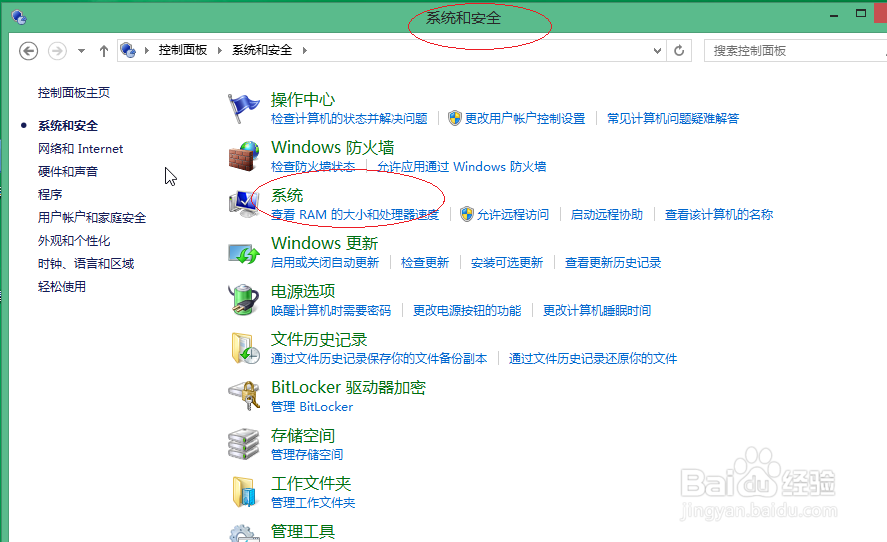The image size is (887, 542).
Task: Select 系统和安全 in the breadcrumb
Action: tap(262, 50)
